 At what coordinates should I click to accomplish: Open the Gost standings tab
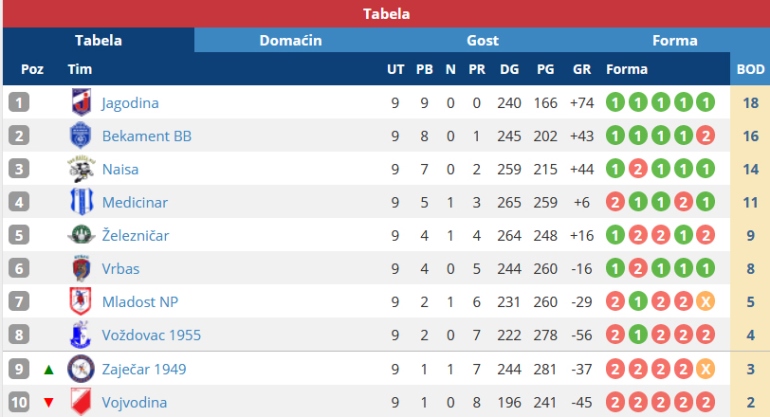(482, 41)
